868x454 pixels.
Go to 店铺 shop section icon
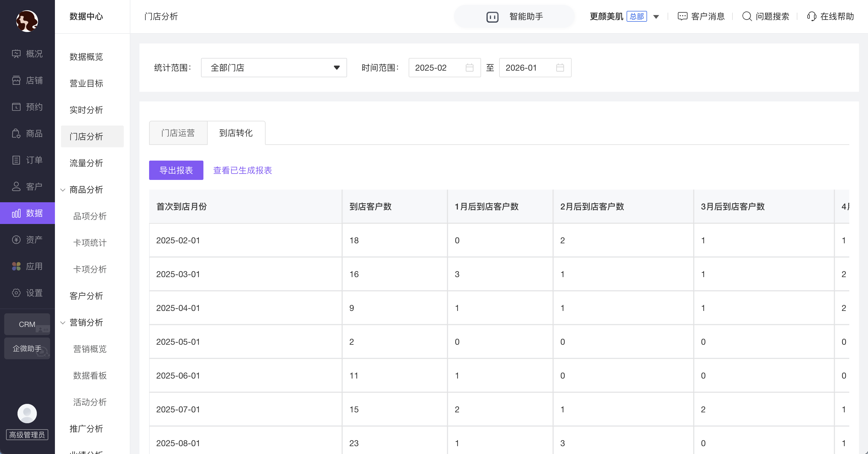[16, 81]
